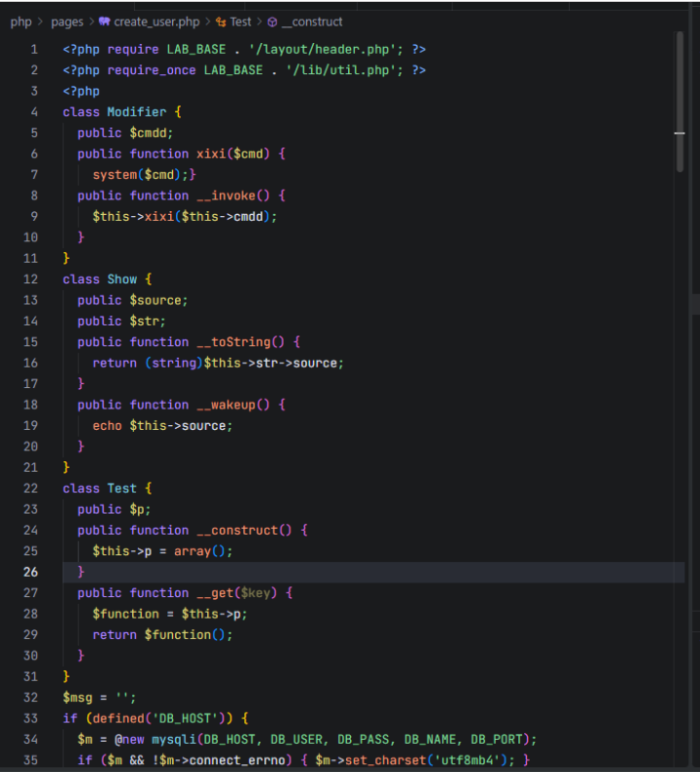Click 'return (string)$this->str->source;' line
The image size is (700, 772).
218,363
